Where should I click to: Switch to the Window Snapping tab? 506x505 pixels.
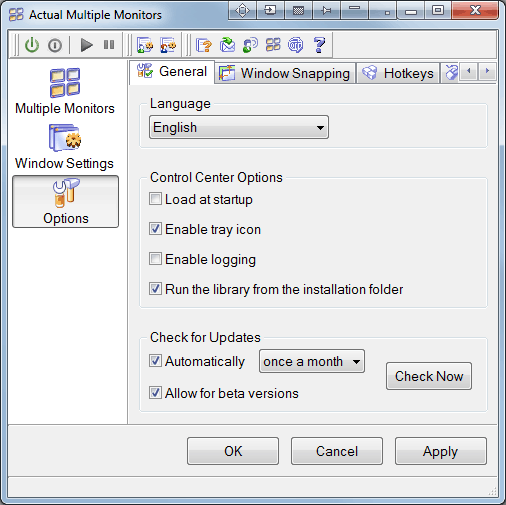point(285,73)
